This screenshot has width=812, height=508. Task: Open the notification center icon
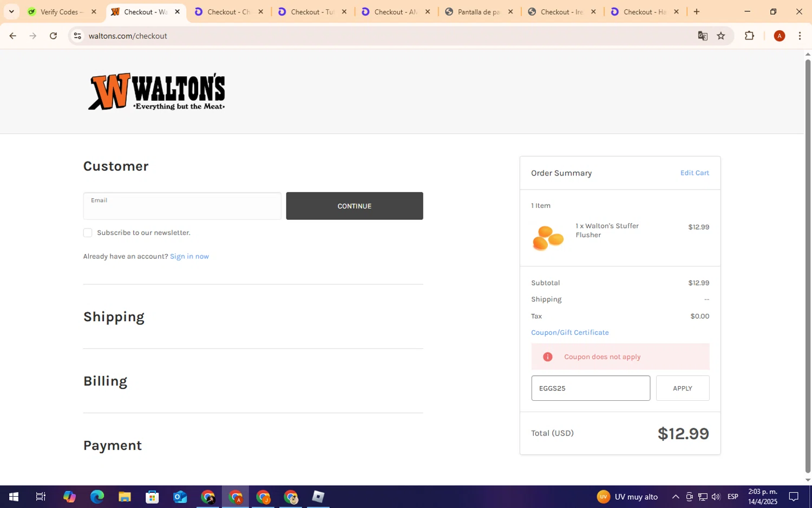(x=794, y=497)
